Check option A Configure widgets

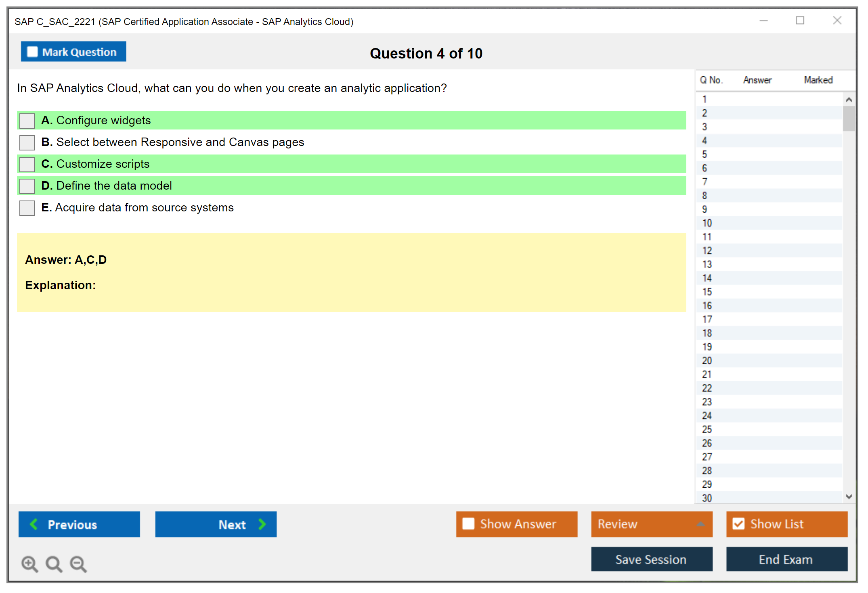[x=27, y=121]
